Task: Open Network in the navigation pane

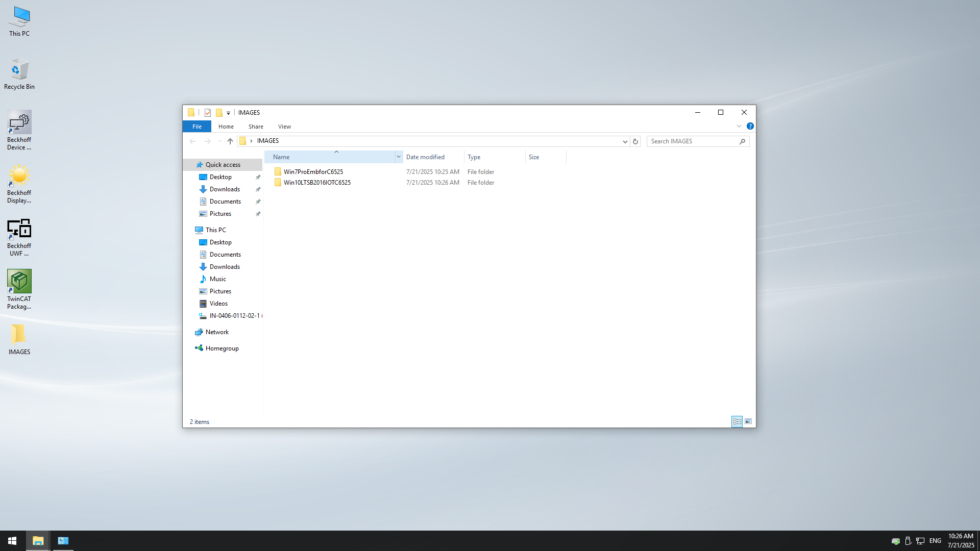Action: [x=217, y=332]
